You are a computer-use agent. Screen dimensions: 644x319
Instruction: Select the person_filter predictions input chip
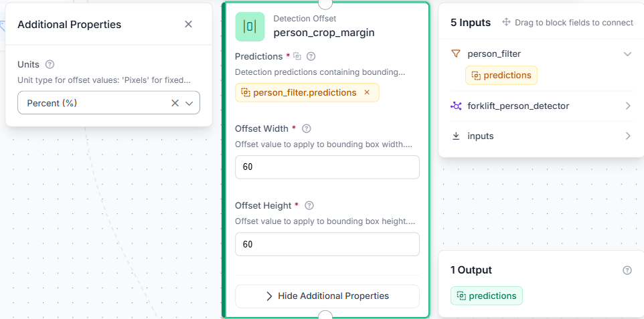pos(501,76)
